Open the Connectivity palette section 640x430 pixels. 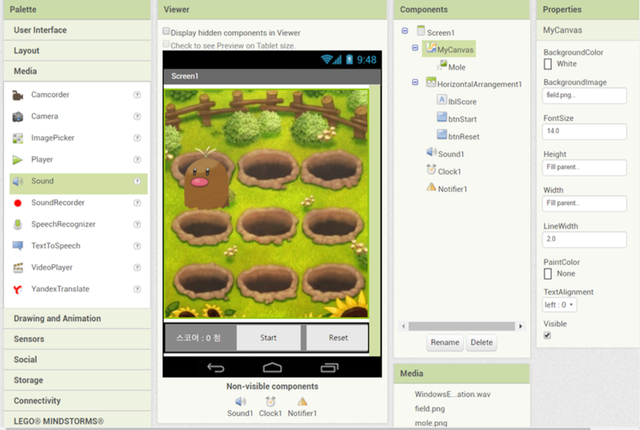[x=77, y=401]
